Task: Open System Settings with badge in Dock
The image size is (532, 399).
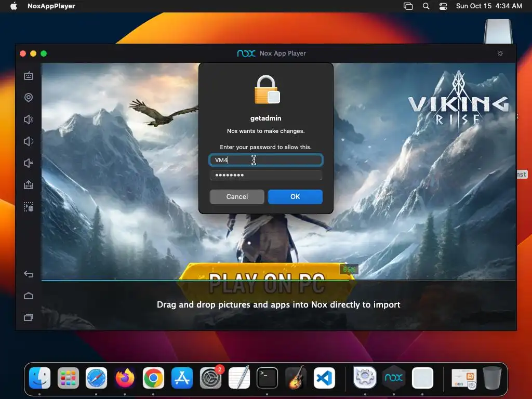Action: pyautogui.click(x=211, y=378)
